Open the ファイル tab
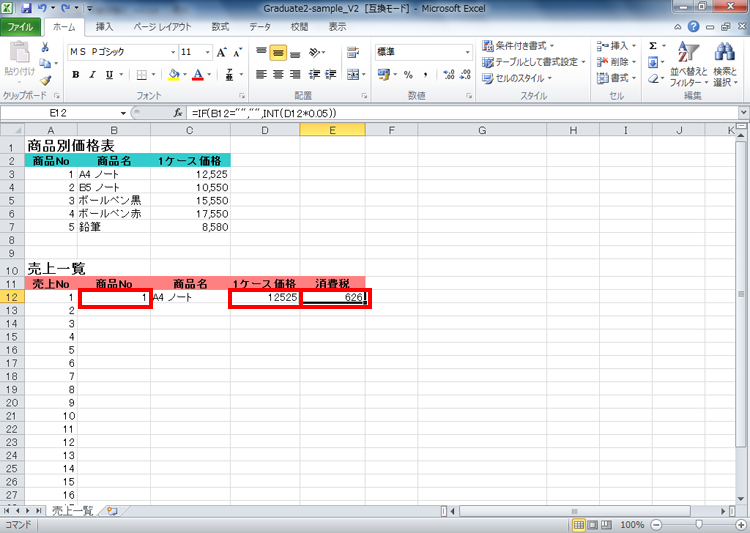The height and width of the screenshot is (533, 750). [20, 27]
